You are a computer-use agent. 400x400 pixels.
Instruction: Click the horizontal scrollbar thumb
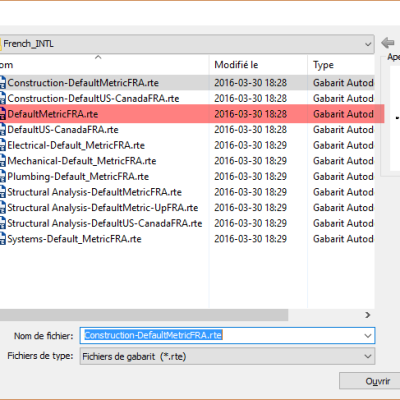[144, 315]
